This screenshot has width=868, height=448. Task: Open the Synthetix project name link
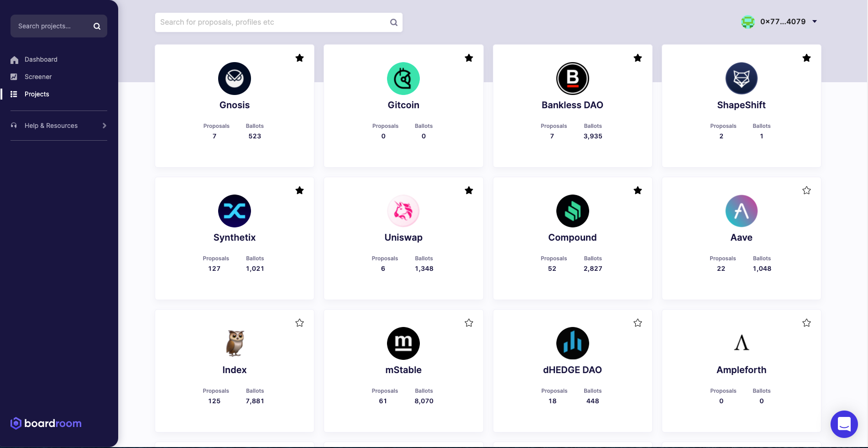[234, 237]
